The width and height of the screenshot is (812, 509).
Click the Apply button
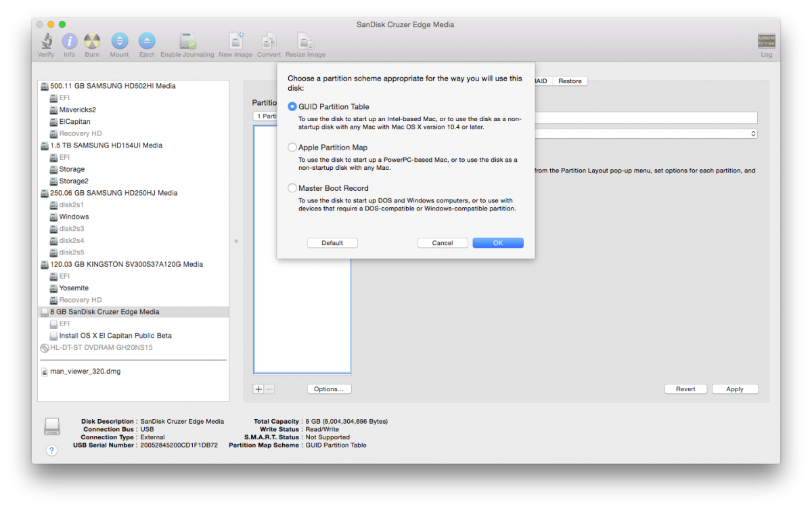(735, 389)
